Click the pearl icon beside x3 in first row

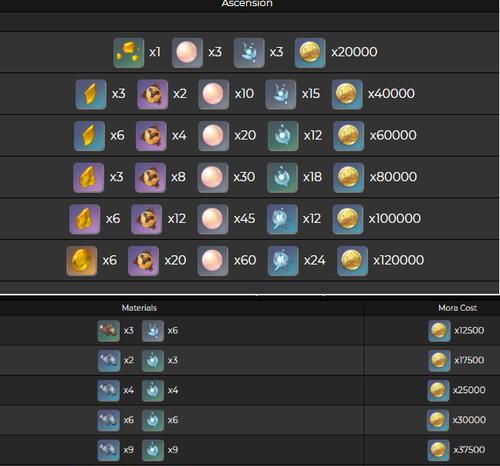(x=187, y=53)
